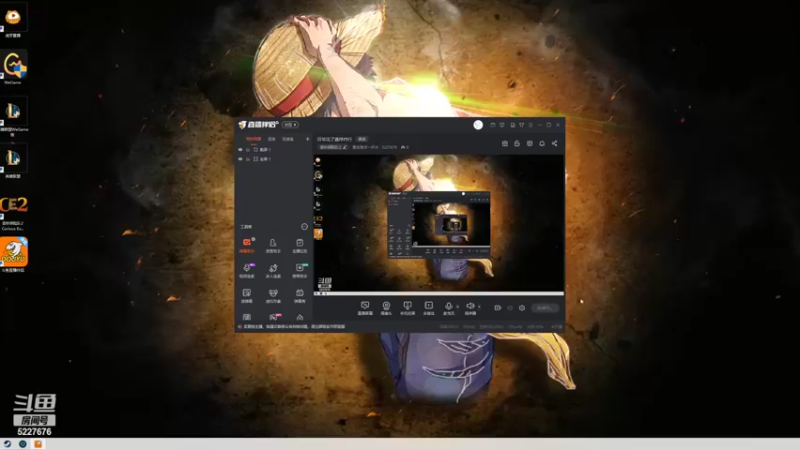Open stream settings gear in bottom toolbar
800x450 pixels.
[521, 308]
